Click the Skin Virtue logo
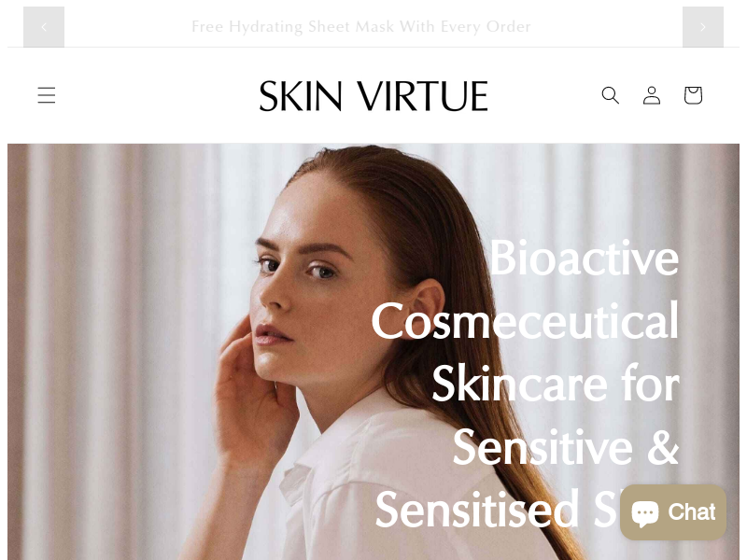Viewport: 747px width, 560px height. (x=373, y=96)
